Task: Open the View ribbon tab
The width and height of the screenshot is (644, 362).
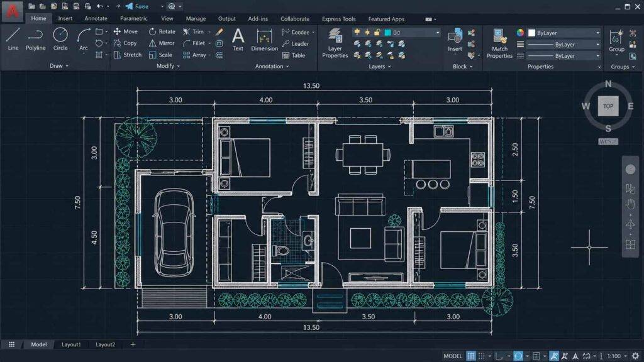Action: pos(167,18)
